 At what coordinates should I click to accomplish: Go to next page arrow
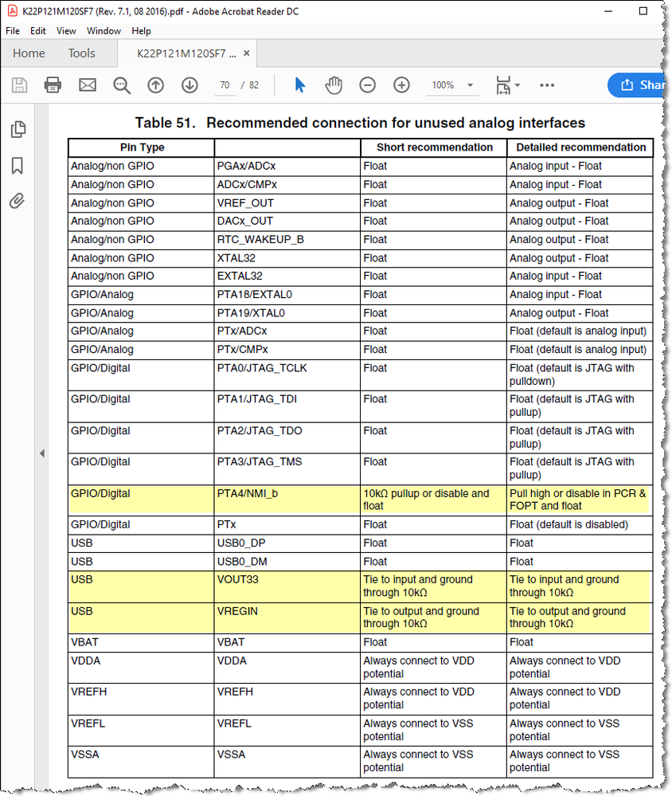click(x=189, y=84)
